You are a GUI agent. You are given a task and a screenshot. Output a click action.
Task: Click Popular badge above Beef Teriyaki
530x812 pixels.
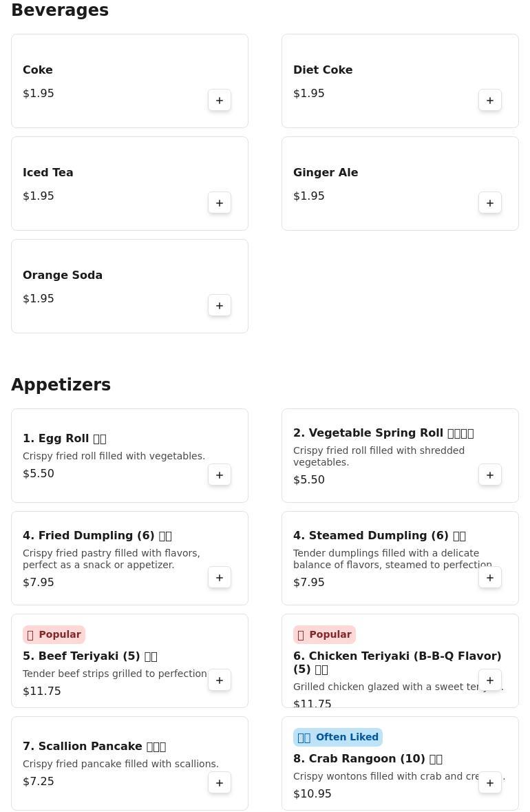click(54, 634)
